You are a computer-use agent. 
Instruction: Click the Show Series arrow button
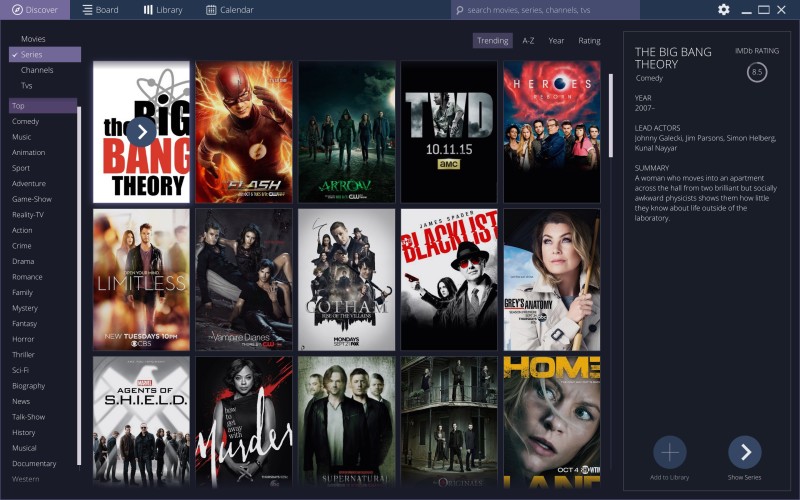(x=744, y=452)
